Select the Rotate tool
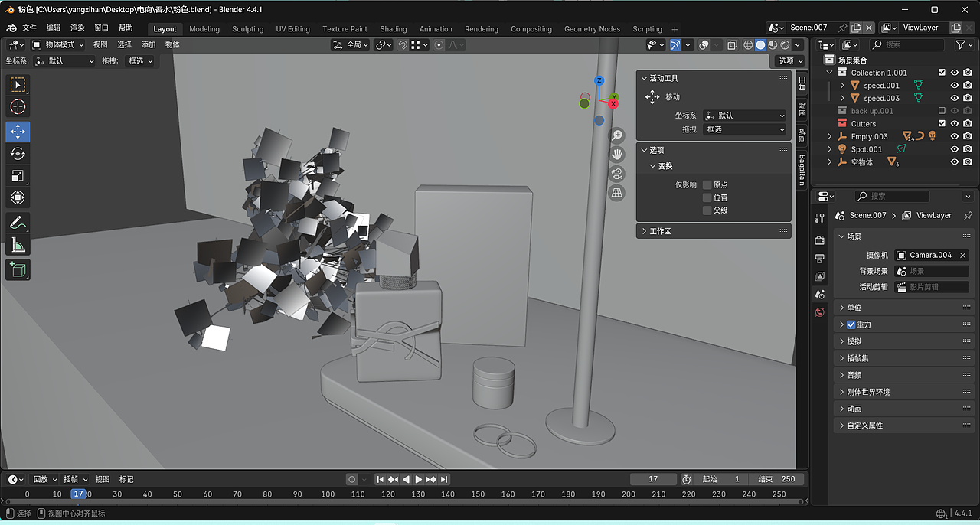Screen dimensions: 980x525 point(18,152)
